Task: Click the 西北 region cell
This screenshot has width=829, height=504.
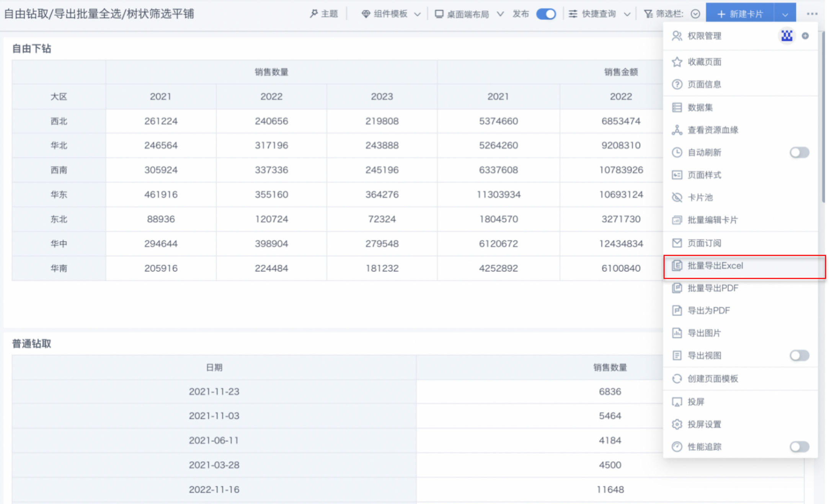Action: click(59, 121)
